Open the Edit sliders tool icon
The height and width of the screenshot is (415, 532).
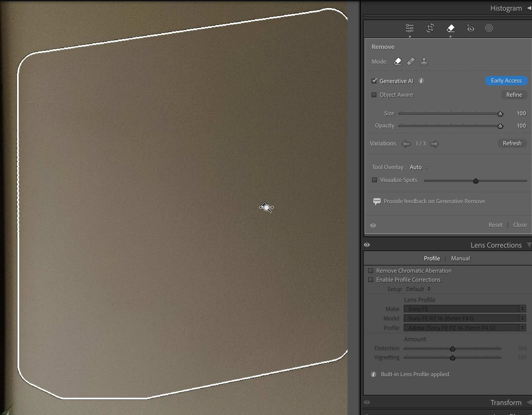pos(409,28)
